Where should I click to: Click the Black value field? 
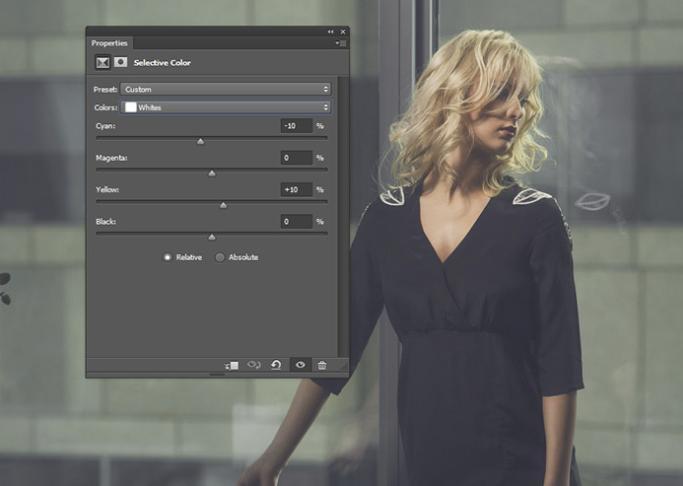[x=296, y=221]
